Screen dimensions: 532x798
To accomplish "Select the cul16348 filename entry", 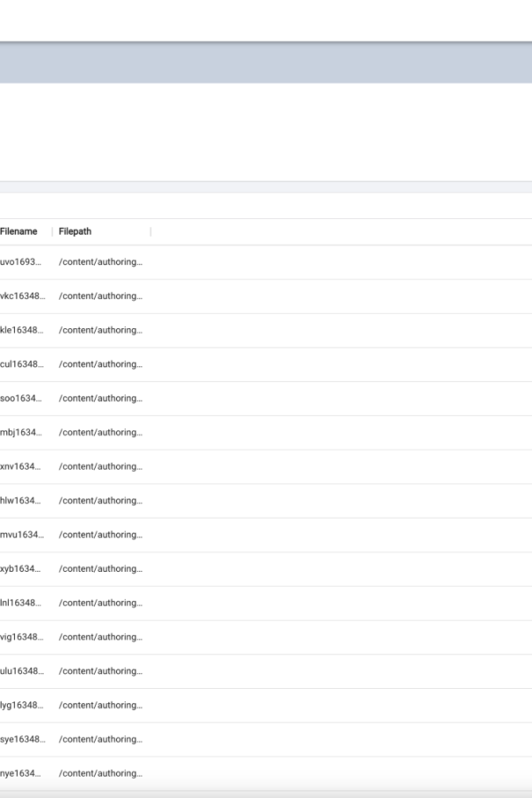I will point(22,364).
